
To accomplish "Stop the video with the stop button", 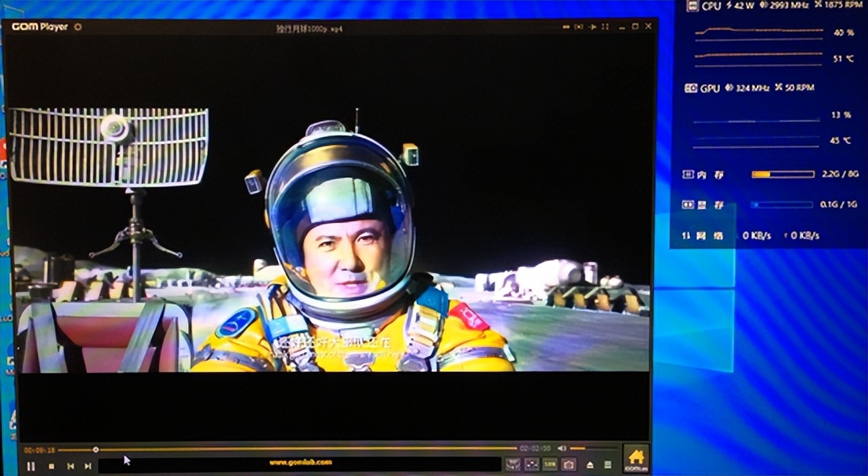I will pos(52,466).
